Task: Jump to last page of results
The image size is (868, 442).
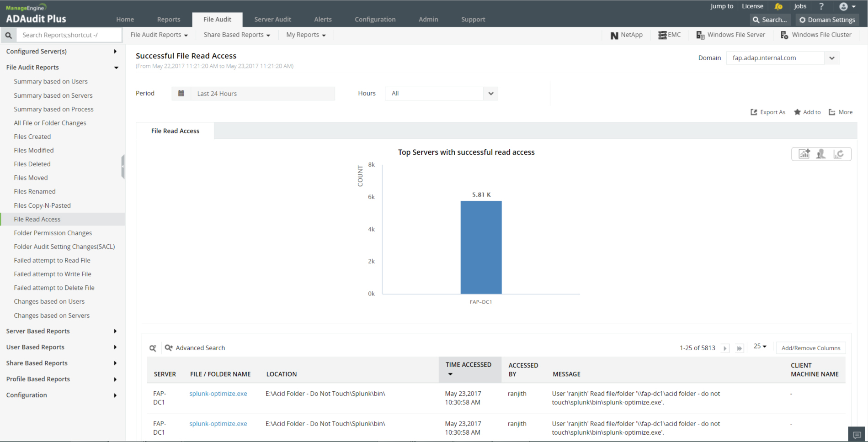Action: [739, 348]
